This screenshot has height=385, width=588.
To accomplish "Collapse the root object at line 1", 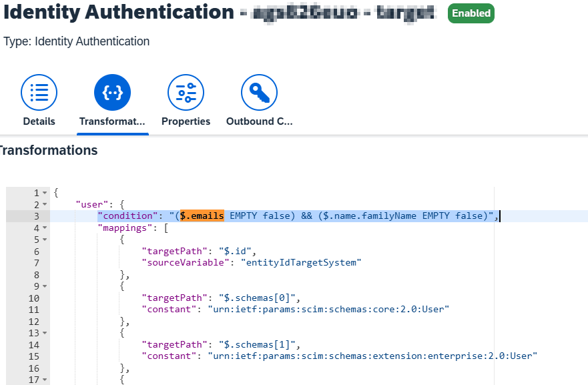I will pyautogui.click(x=45, y=193).
